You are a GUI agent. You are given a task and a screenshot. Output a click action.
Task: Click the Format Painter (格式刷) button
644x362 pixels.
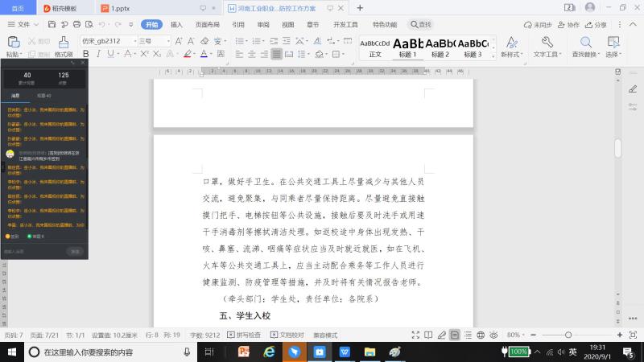(x=63, y=47)
